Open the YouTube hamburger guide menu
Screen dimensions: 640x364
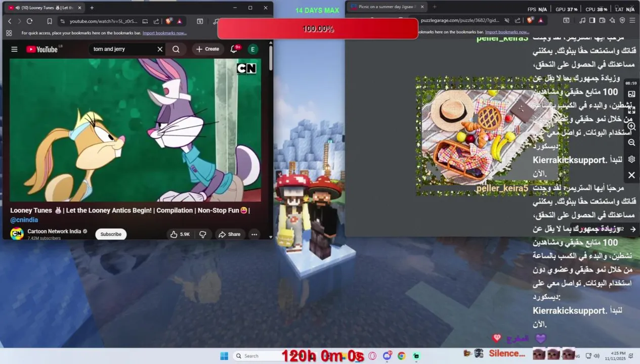point(14,49)
